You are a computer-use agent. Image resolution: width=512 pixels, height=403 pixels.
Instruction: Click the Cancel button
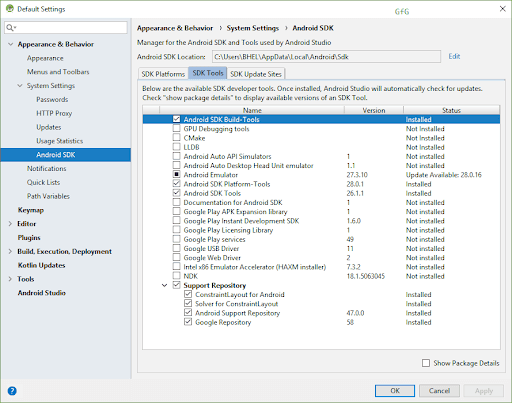439,391
